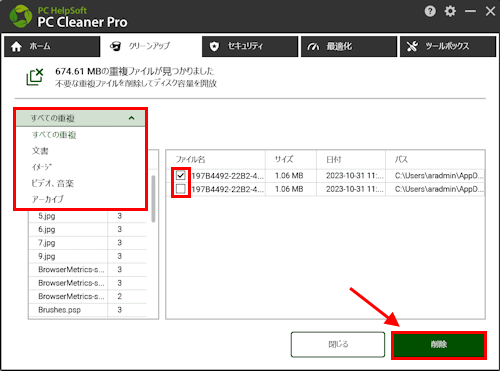The height and width of the screenshot is (371, 500).
Task: Click the count 3 next to Brushes.psp
Action: coord(120,310)
